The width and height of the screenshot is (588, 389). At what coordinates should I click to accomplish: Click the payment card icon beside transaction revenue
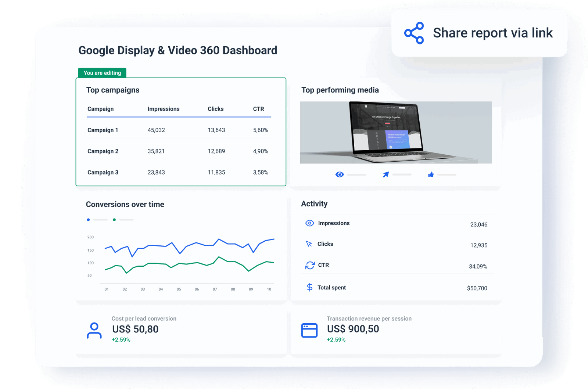pos(309,330)
